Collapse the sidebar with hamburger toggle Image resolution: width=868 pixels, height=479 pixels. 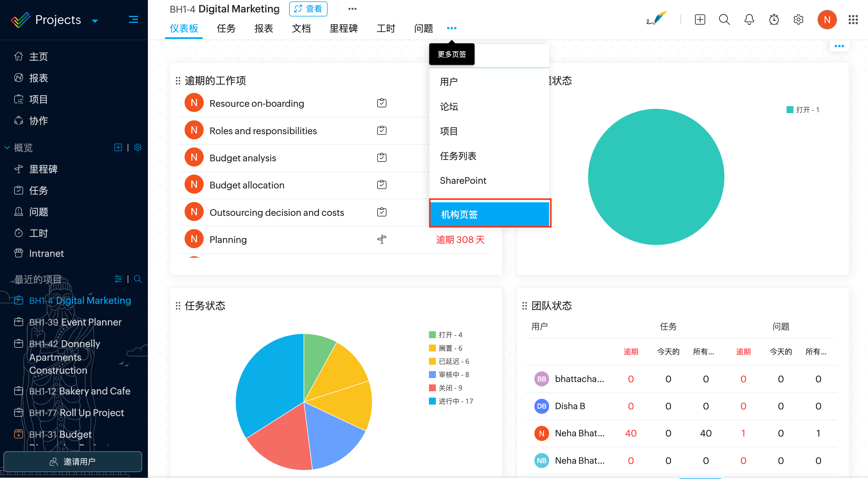point(133,20)
